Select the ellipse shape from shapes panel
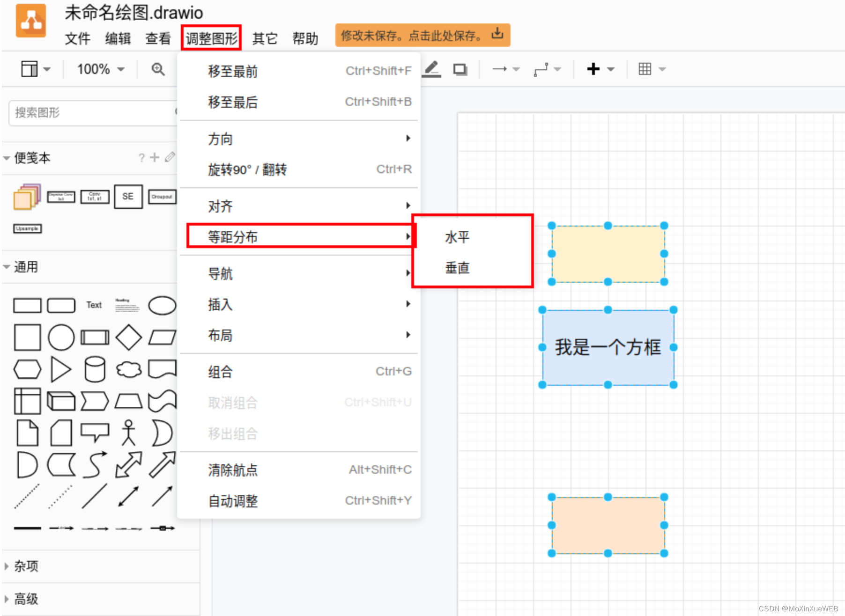 coord(162,305)
